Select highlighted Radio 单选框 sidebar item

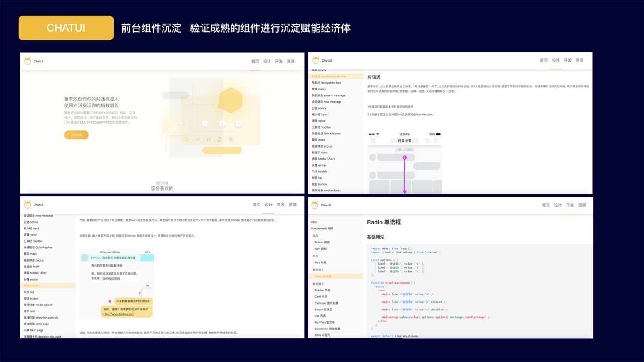336,276
